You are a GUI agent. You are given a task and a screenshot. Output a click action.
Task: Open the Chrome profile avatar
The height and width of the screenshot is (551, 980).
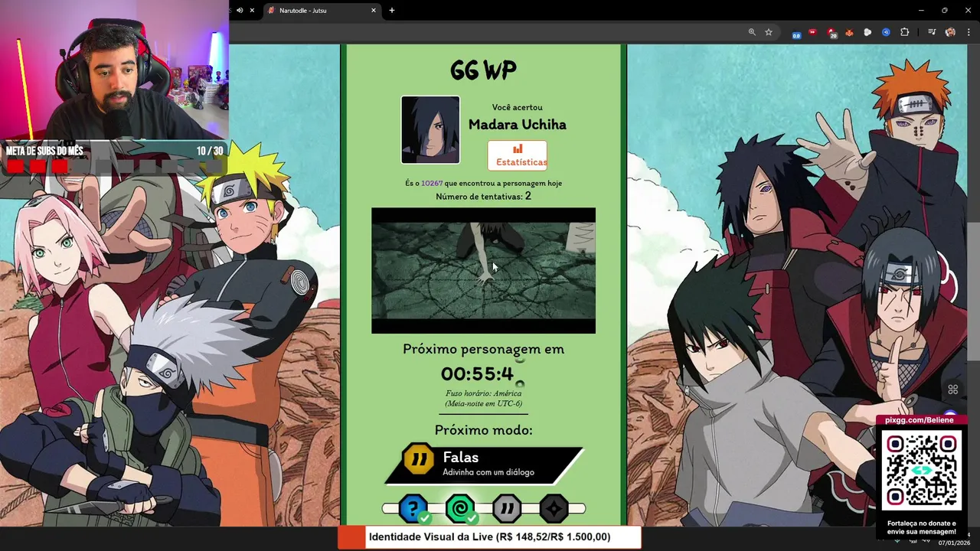[x=950, y=32]
